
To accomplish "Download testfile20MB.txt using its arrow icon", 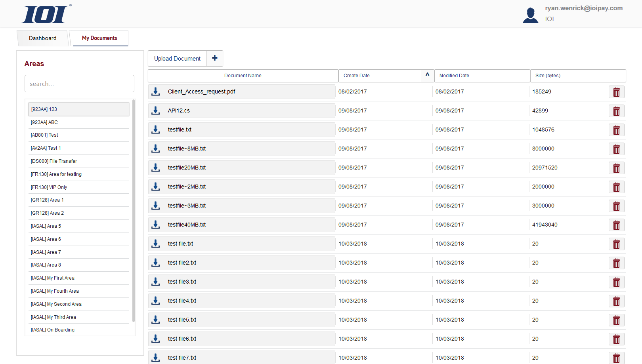I will pos(156,168).
